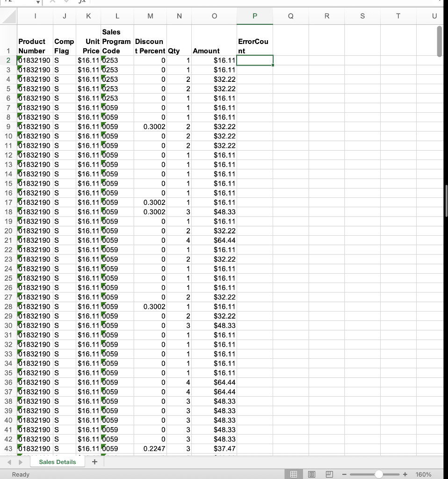Click the ErrorCount header cell
Image resolution: width=448 pixels, height=479 pixels.
(254, 42)
